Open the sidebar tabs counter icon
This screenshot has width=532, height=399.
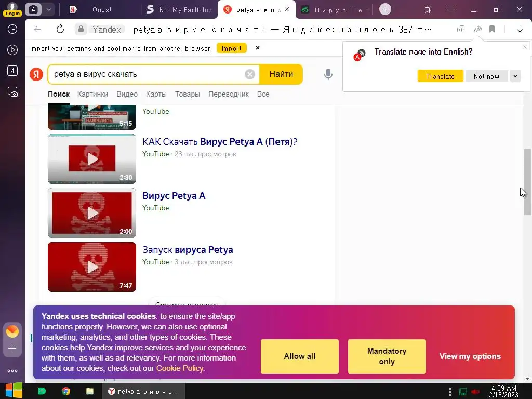(12, 71)
